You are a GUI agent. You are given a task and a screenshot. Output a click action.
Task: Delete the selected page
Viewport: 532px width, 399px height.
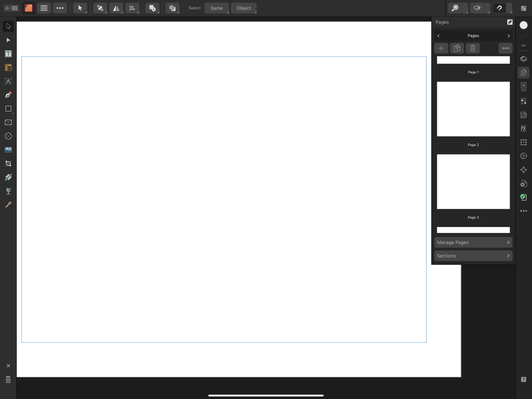472,48
